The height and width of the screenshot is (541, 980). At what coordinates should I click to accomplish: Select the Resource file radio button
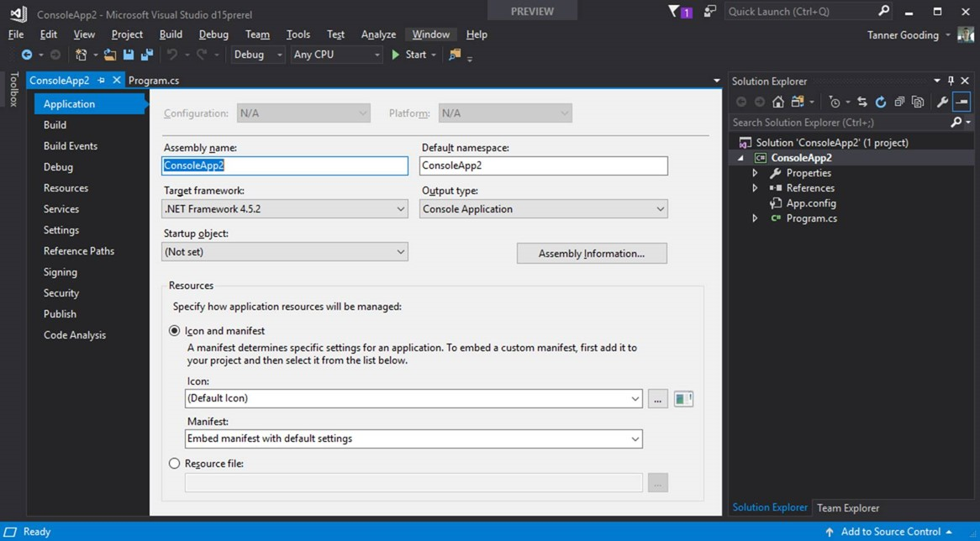click(175, 463)
